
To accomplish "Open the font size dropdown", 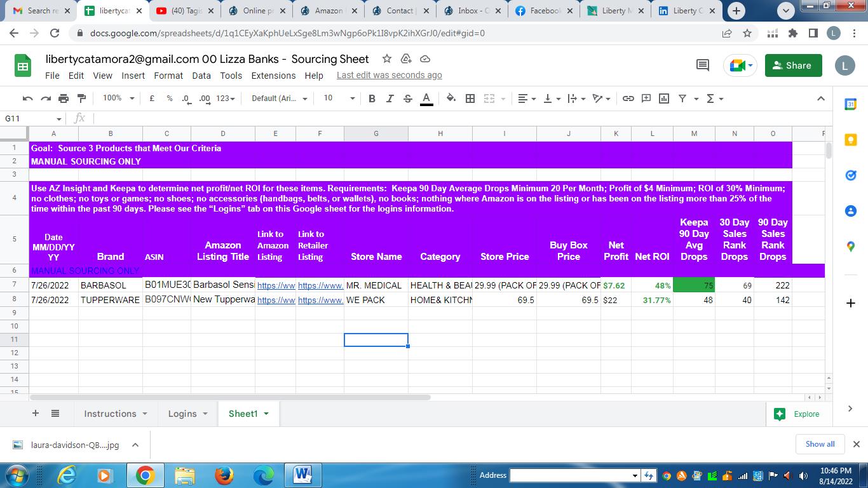I will [x=339, y=98].
